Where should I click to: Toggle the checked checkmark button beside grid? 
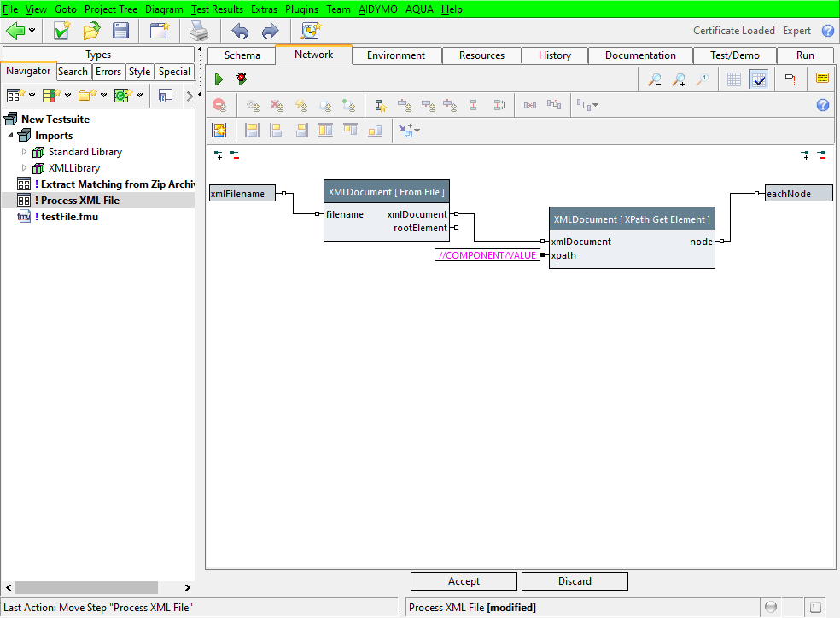tap(758, 79)
